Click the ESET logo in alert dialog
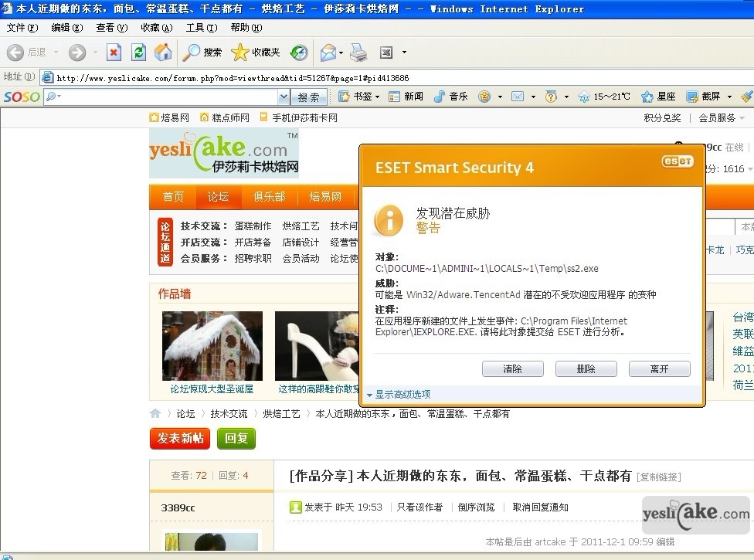Viewport: 754px width, 560px height. [678, 161]
